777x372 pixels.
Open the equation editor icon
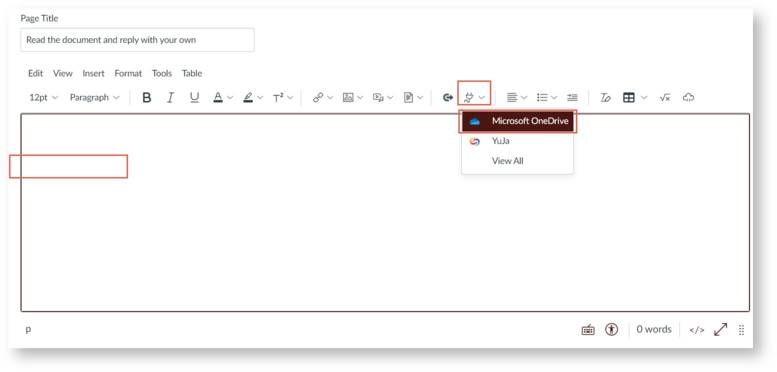point(665,98)
